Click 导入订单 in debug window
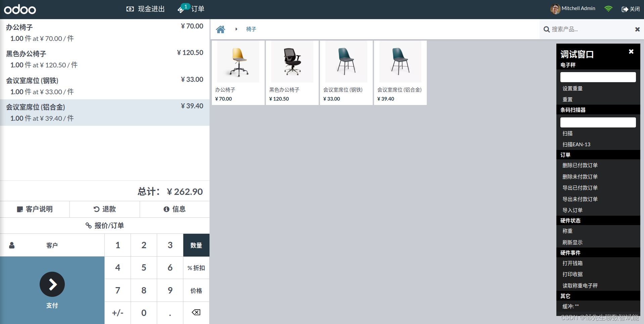The height and width of the screenshot is (324, 644). (x=572, y=210)
